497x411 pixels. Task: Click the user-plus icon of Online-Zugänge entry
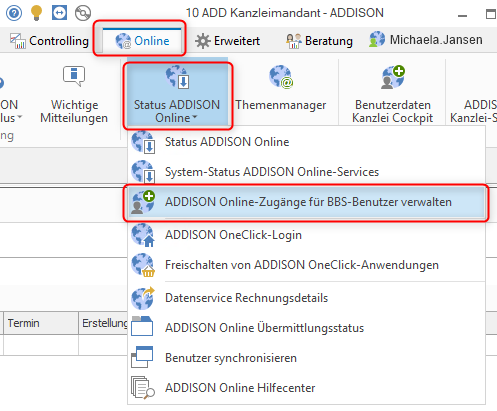click(x=143, y=202)
